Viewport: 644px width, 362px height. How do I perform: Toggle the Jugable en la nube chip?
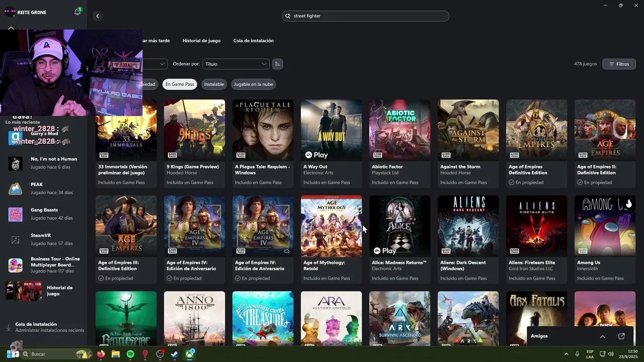coord(254,84)
